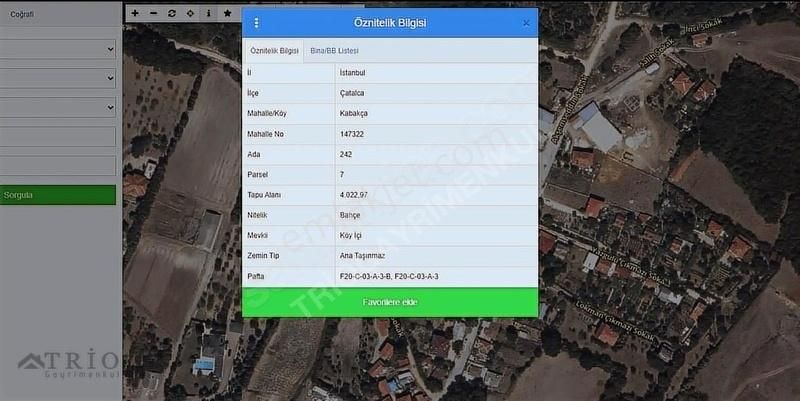Click the zoom out minus icon
800x401 pixels.
[x=153, y=13]
